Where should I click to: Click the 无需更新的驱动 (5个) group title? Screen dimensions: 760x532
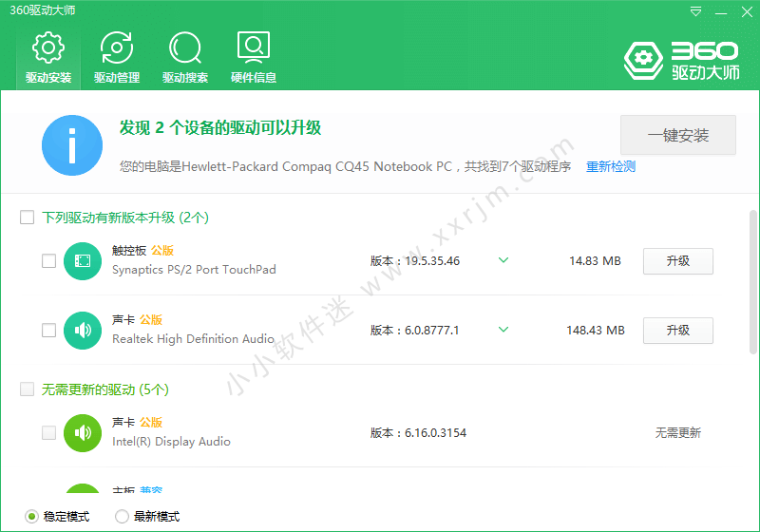tap(105, 389)
